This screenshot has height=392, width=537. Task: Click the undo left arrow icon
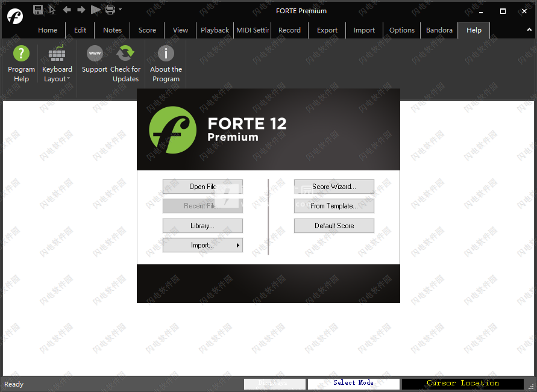pos(67,10)
